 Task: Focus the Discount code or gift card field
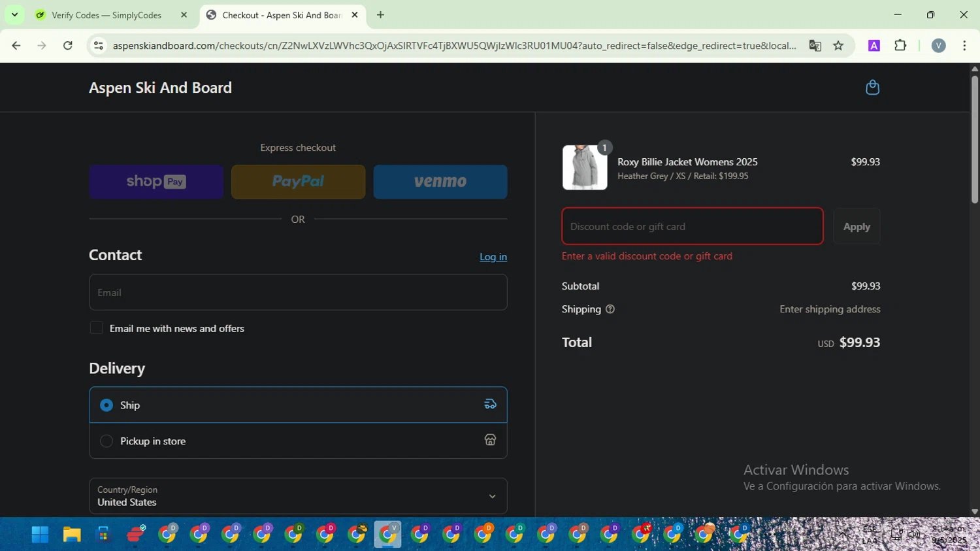click(693, 226)
